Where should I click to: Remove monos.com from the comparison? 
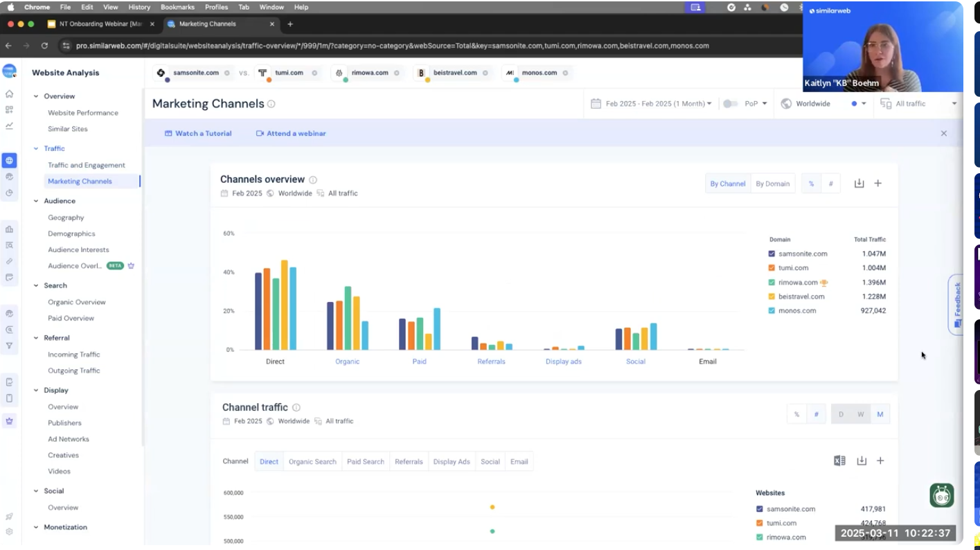[566, 73]
